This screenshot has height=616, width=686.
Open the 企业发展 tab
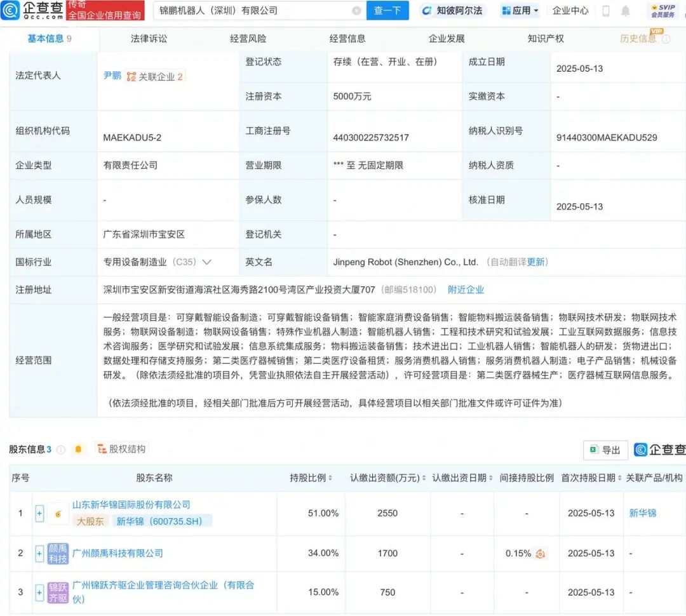[x=447, y=39]
